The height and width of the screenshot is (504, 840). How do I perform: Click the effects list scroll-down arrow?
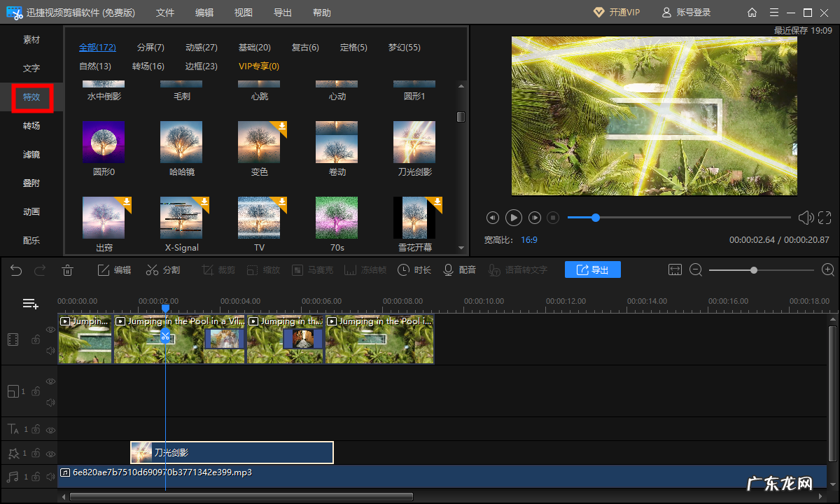(461, 247)
